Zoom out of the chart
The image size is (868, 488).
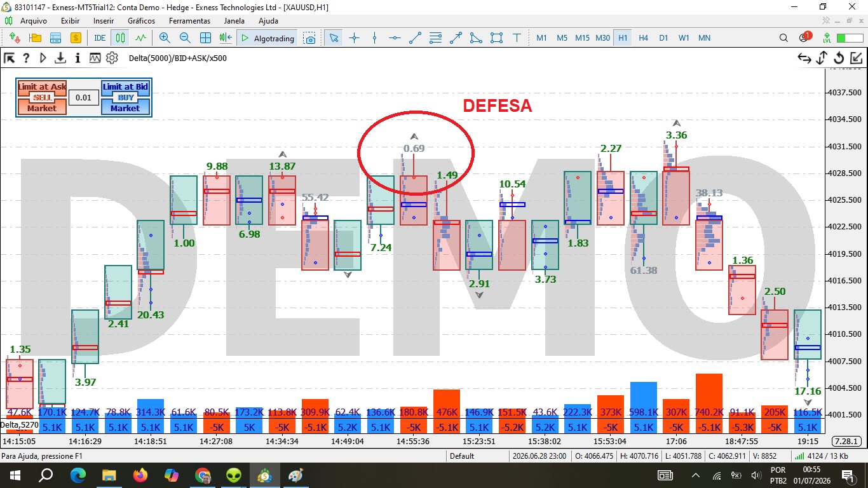[x=185, y=38]
